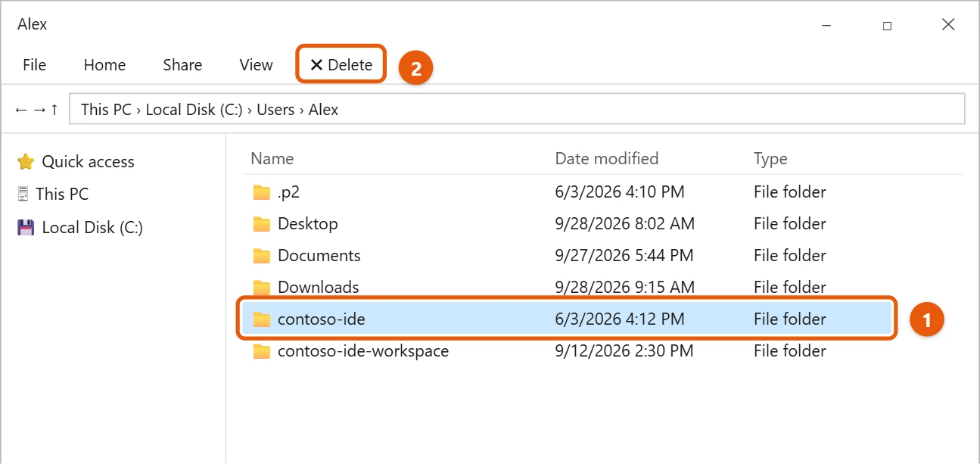Go forward with the right arrow
Screen dimensions: 980x464
(x=39, y=110)
